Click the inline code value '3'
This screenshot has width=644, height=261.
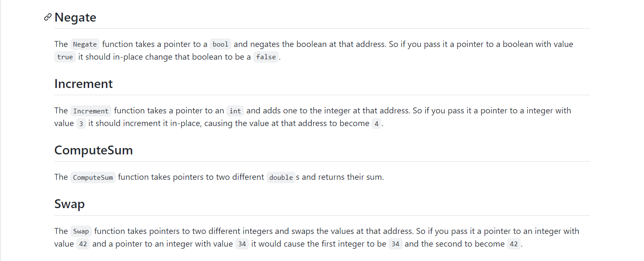pos(81,124)
